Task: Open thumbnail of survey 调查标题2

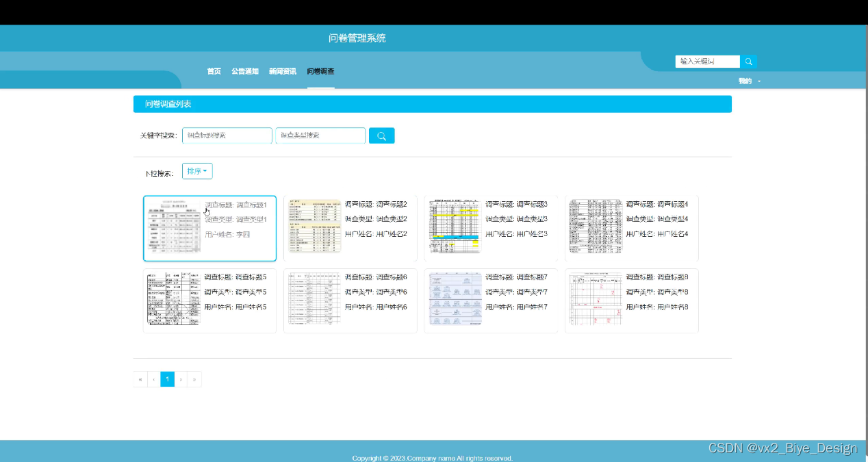Action: (314, 226)
